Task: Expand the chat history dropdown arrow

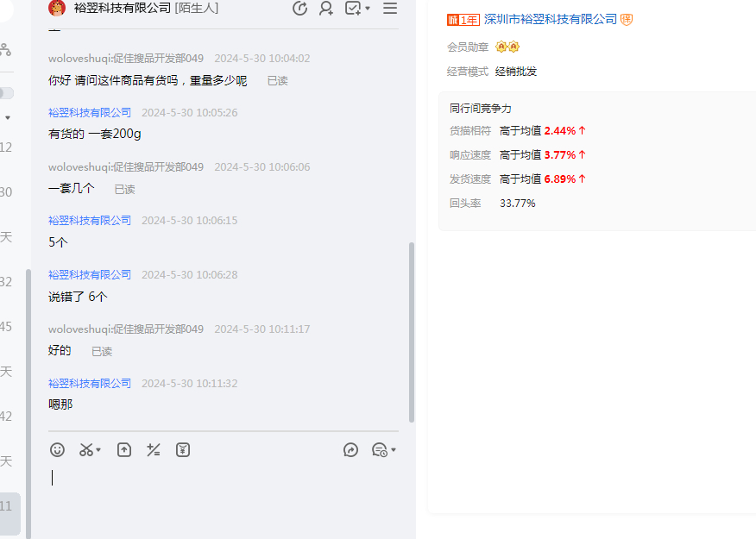Action: pos(394,450)
